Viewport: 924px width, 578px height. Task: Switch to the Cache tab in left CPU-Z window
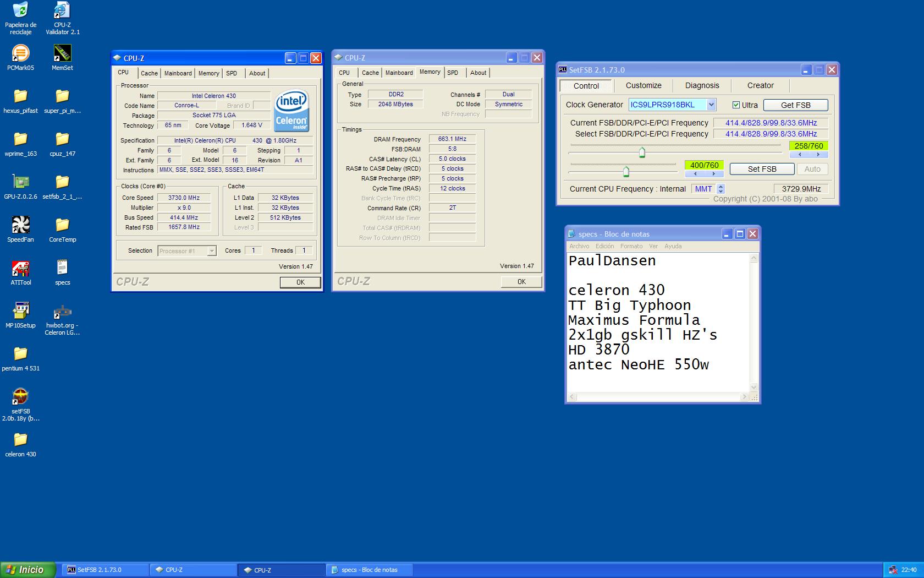[x=149, y=73]
